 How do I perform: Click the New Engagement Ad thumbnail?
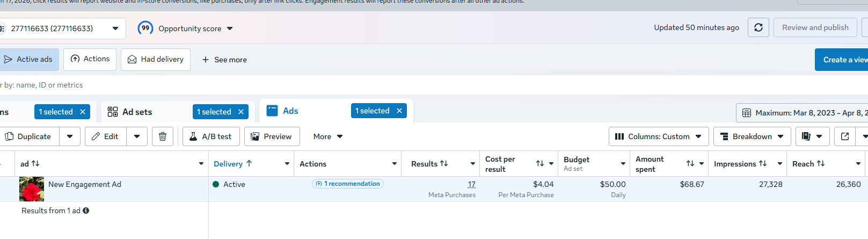click(32, 189)
